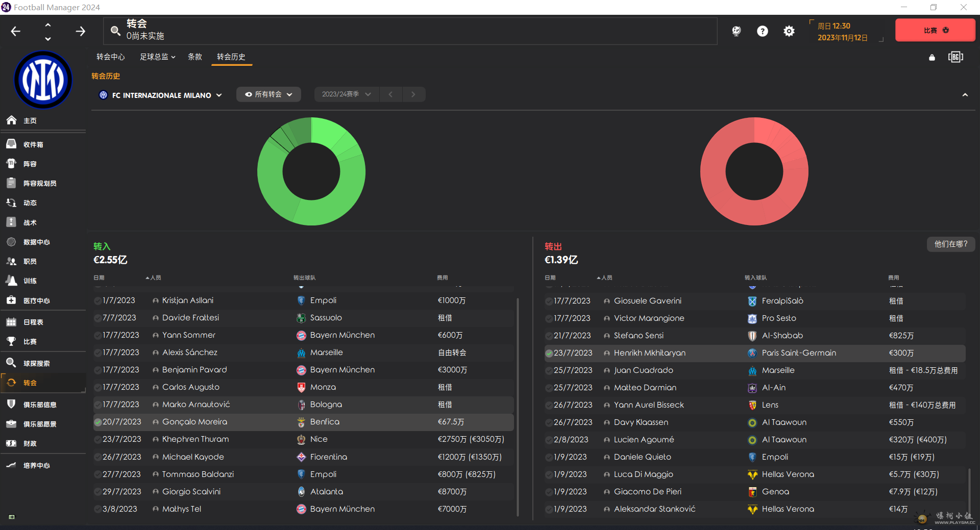Click the Inter Milan club badge

tap(43, 80)
